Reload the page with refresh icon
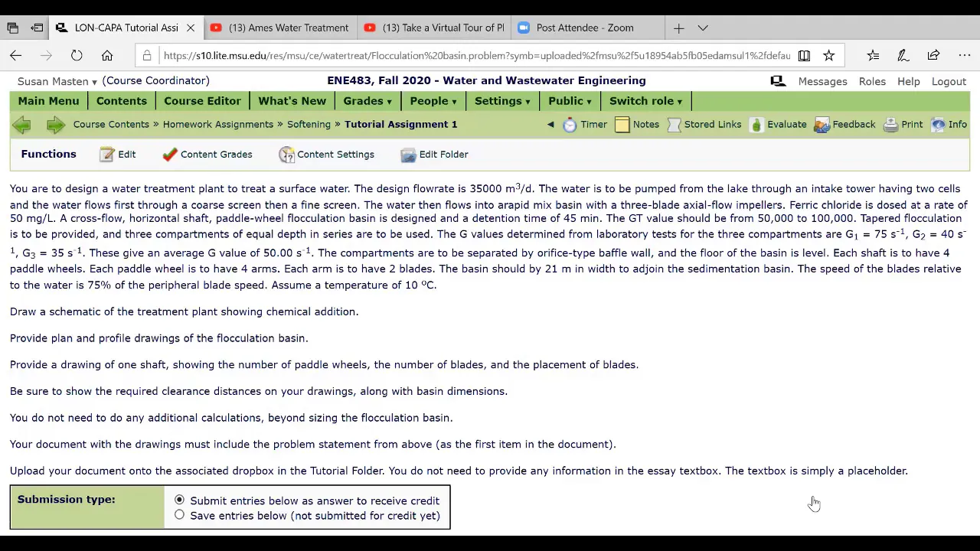The width and height of the screenshot is (980, 551). 77,55
